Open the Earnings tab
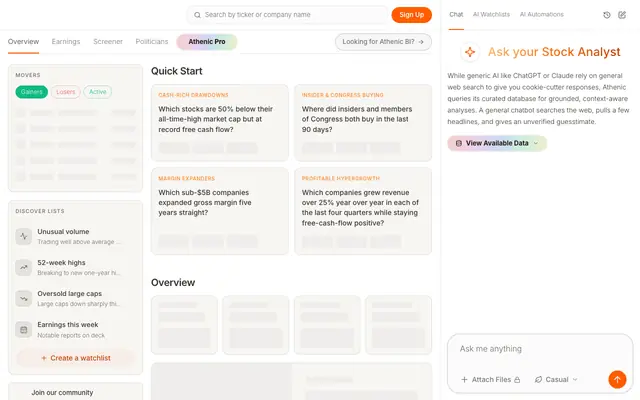Viewport: 640px width, 400px height. coord(66,42)
